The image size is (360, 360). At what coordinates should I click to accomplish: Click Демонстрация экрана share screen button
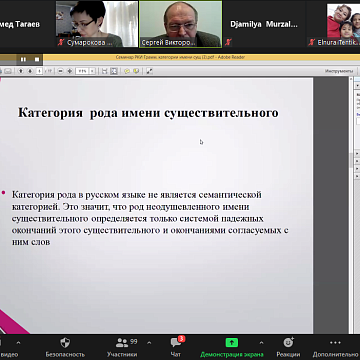point(232,347)
